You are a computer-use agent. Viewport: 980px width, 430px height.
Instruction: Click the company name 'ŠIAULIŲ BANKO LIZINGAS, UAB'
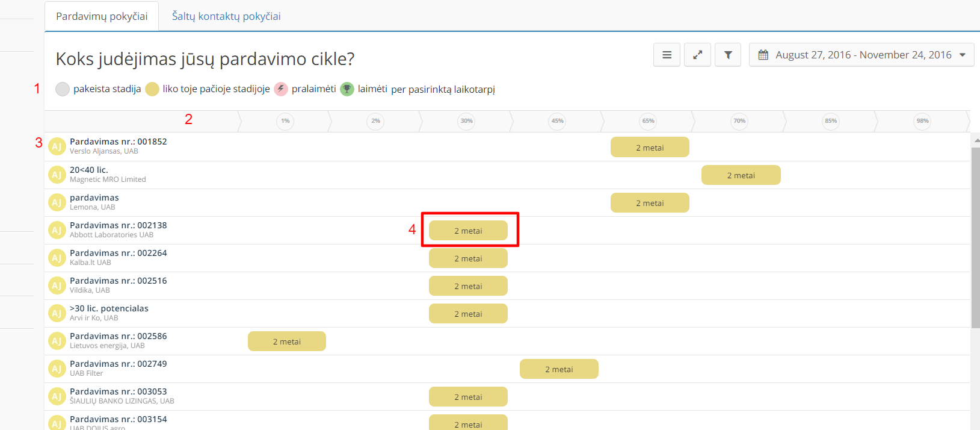click(x=122, y=401)
